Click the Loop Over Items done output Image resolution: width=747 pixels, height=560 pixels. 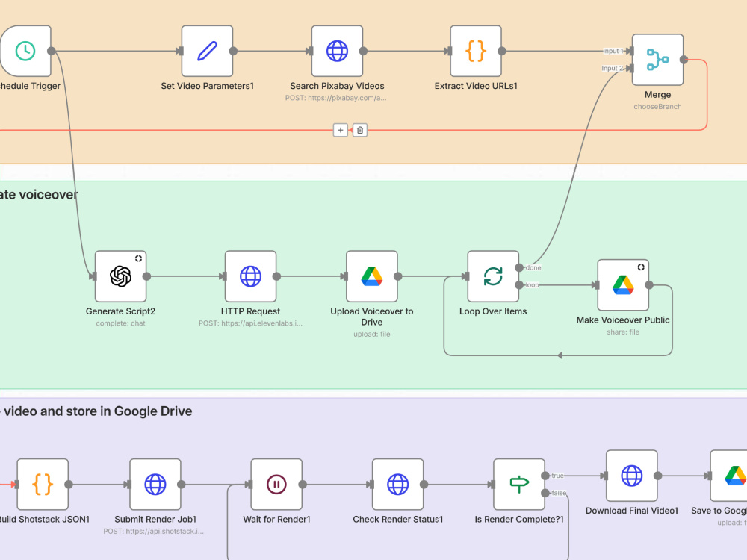519,267
